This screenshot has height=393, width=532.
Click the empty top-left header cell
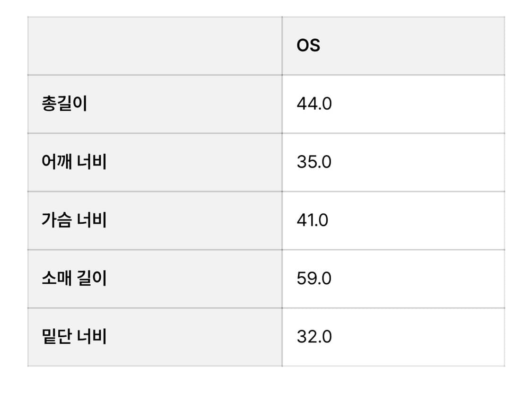click(155, 46)
